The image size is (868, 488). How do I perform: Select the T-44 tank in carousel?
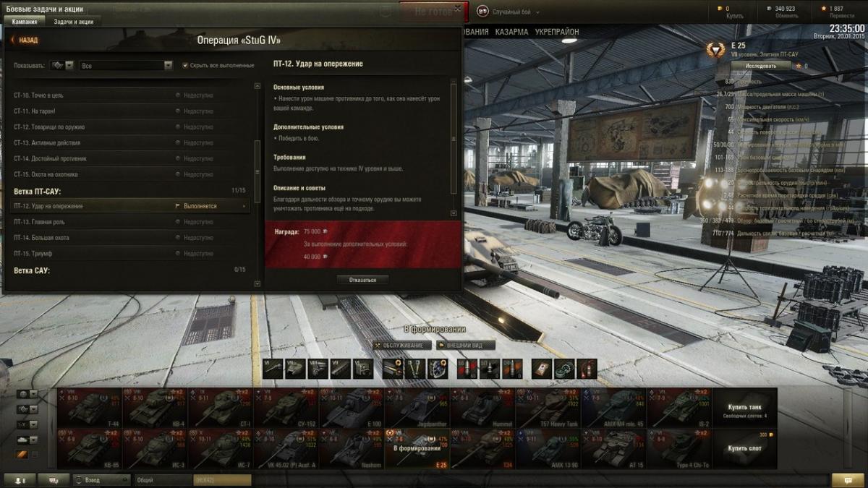(90, 408)
